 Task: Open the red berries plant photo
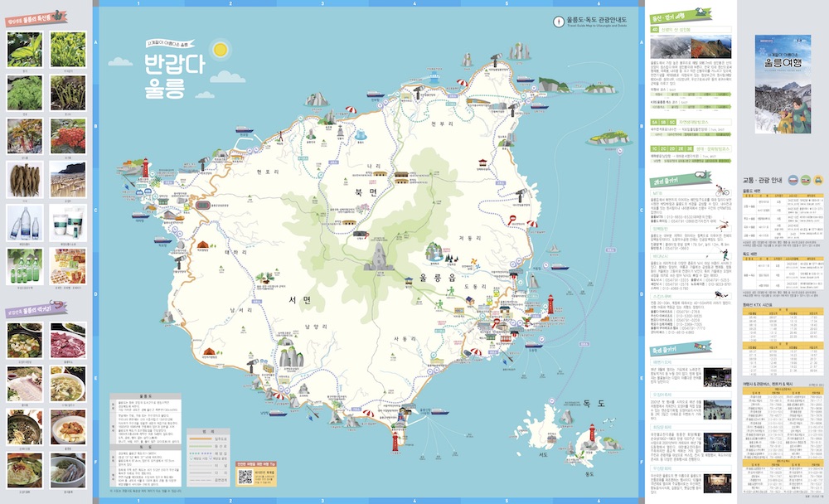[68, 136]
